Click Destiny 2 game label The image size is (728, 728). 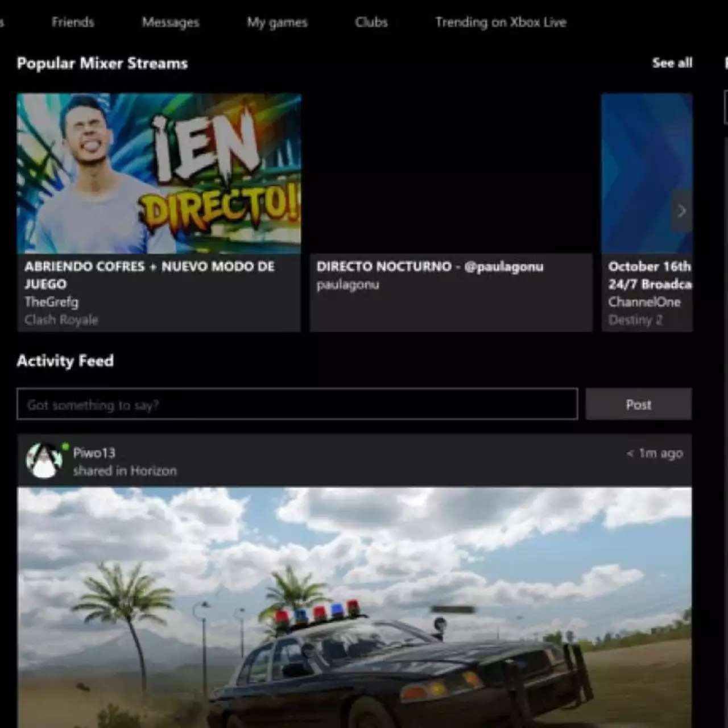pos(635,320)
